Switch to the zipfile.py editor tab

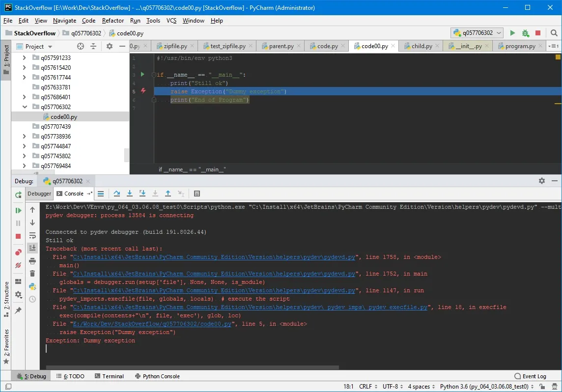(x=172, y=46)
